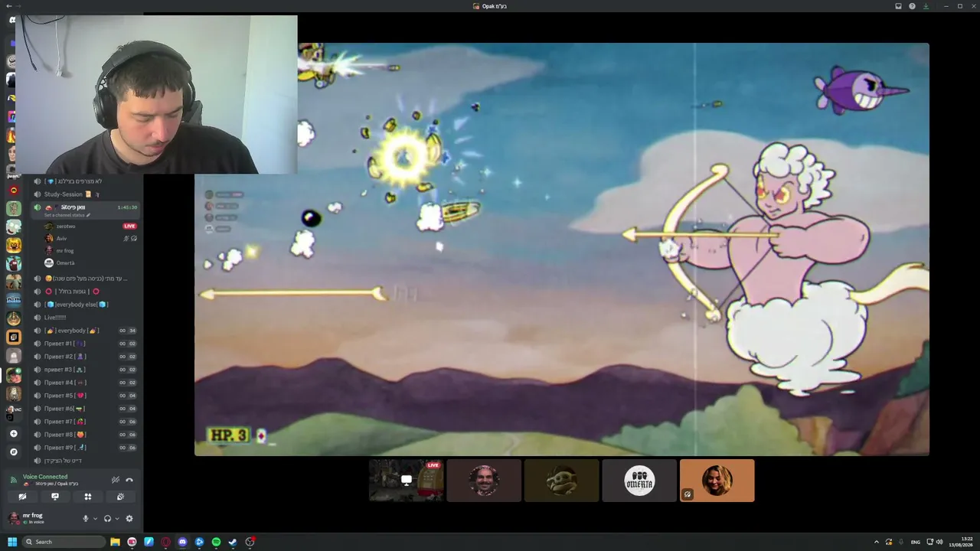Open Spotify from the taskbar

click(216, 542)
